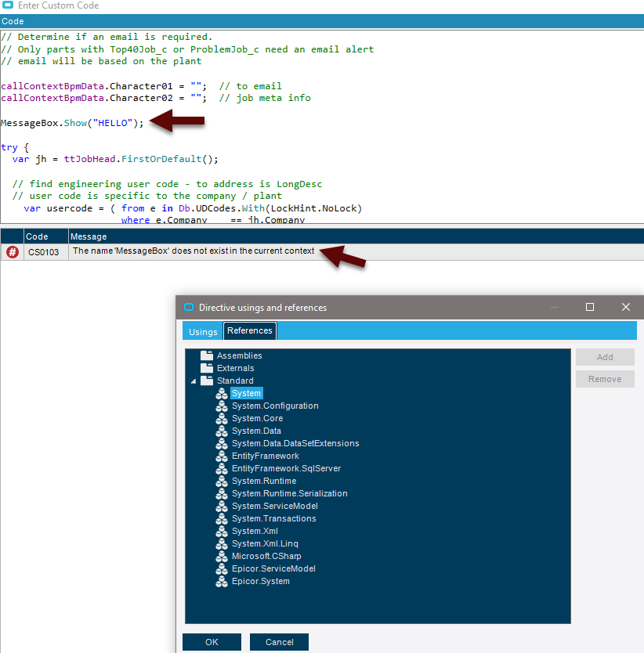Switch to the Usings tab
Viewport: 644px width, 653px height.
click(203, 331)
